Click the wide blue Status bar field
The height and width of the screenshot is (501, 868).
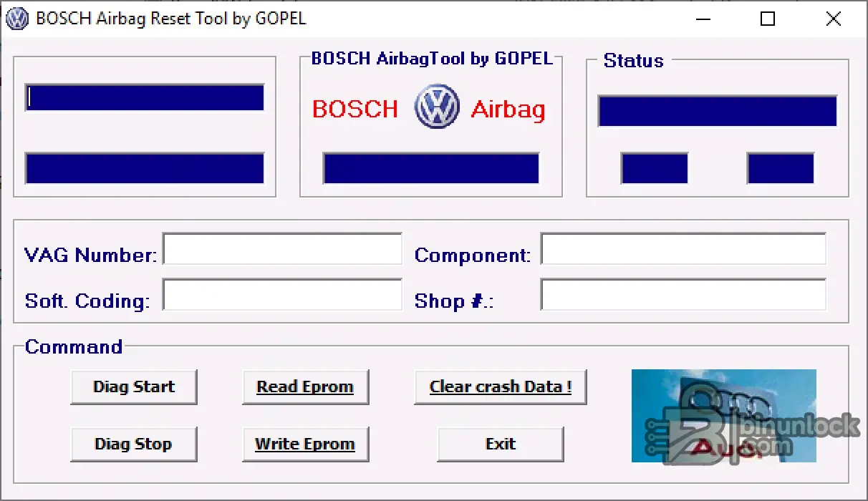coord(718,111)
